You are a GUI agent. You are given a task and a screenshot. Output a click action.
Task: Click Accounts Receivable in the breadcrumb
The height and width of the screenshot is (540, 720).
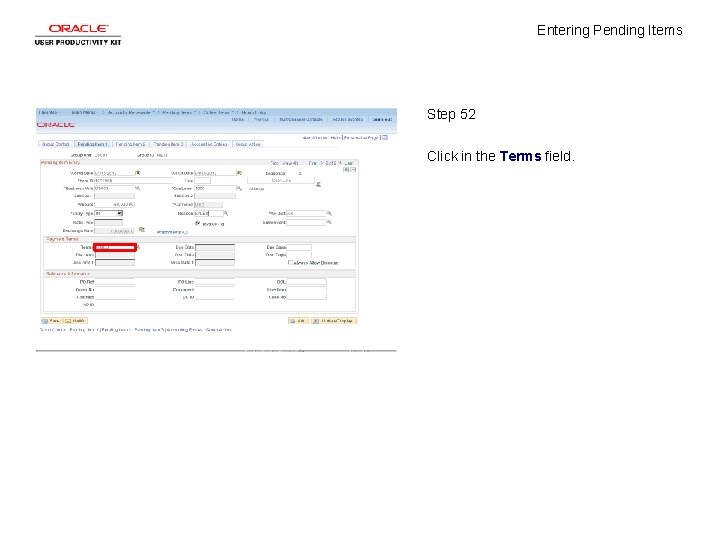coord(129,112)
